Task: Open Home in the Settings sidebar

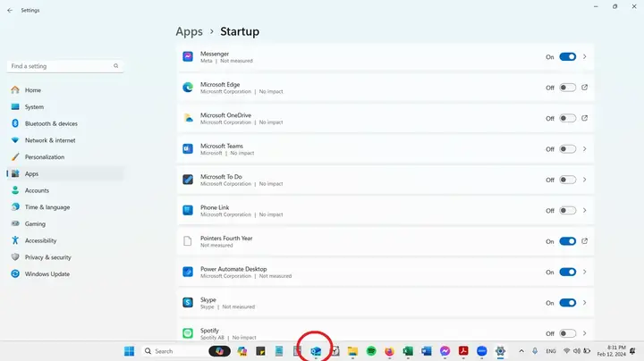Action: [x=65, y=90]
